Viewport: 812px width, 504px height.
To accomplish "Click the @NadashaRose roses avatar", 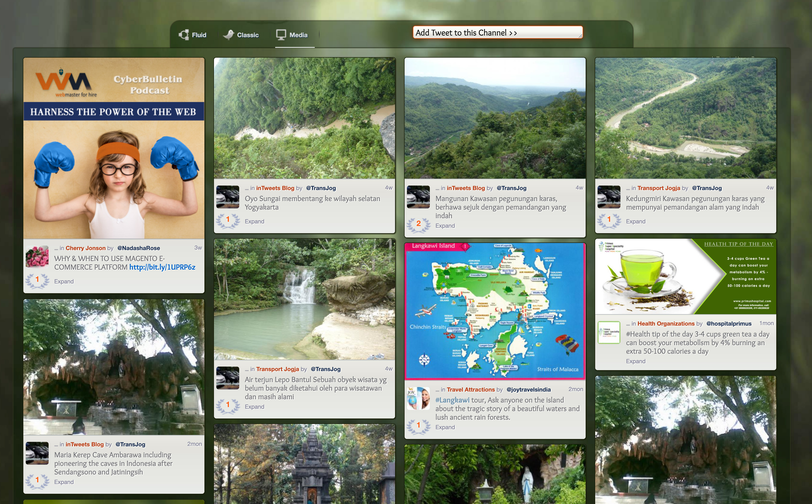I will tap(37, 256).
